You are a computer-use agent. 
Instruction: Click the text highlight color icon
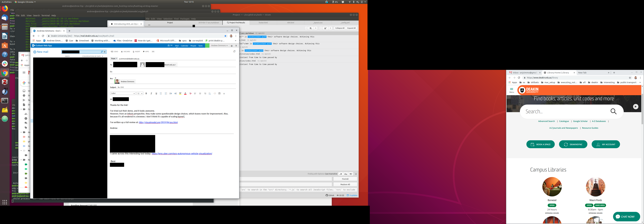tap(180, 94)
